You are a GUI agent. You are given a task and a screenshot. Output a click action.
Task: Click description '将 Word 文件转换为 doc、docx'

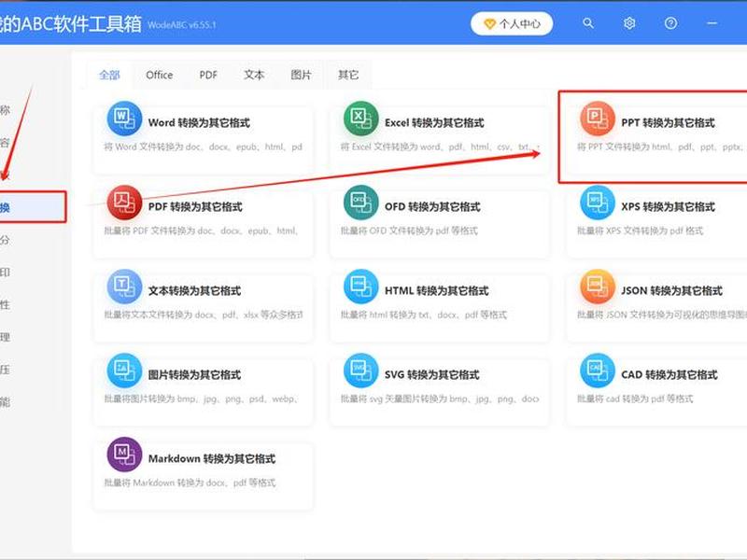pos(203,147)
